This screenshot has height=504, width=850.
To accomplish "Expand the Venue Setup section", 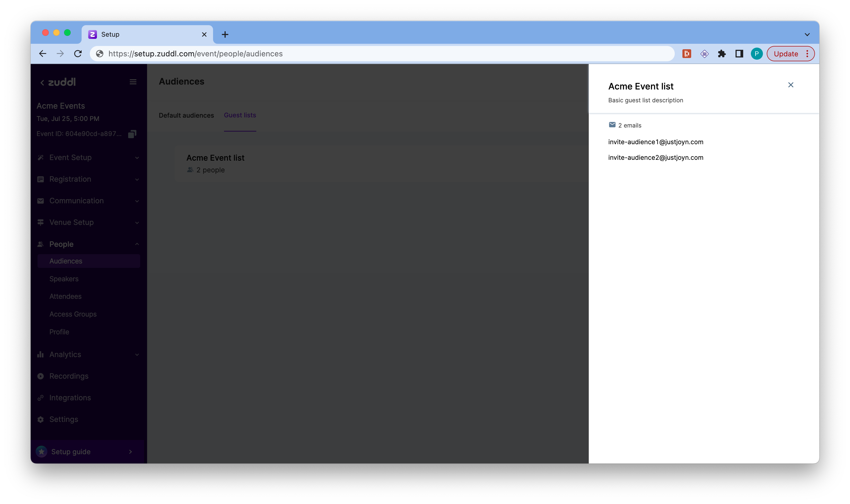I will pyautogui.click(x=88, y=222).
